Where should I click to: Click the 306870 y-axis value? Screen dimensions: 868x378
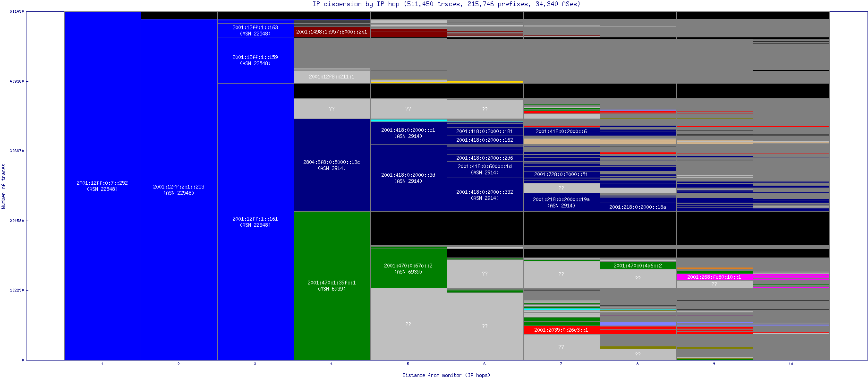[x=17, y=151]
